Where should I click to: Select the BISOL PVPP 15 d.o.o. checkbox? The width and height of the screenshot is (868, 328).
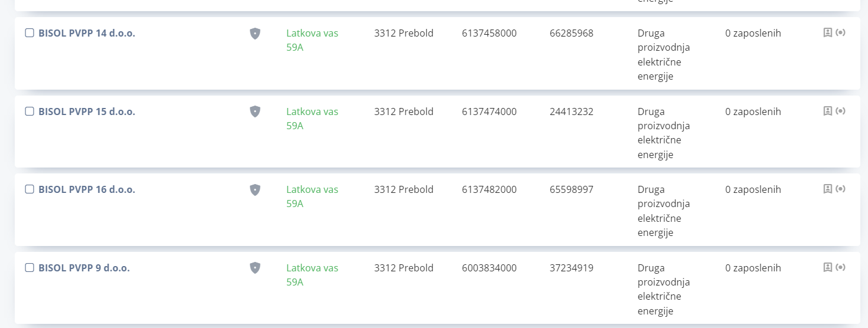click(x=30, y=111)
